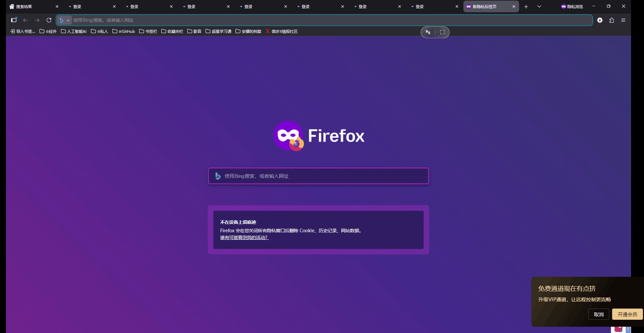Viewport: 644px width, 333px height.
Task: Click the Bing icon in the center search box
Action: [218, 176]
